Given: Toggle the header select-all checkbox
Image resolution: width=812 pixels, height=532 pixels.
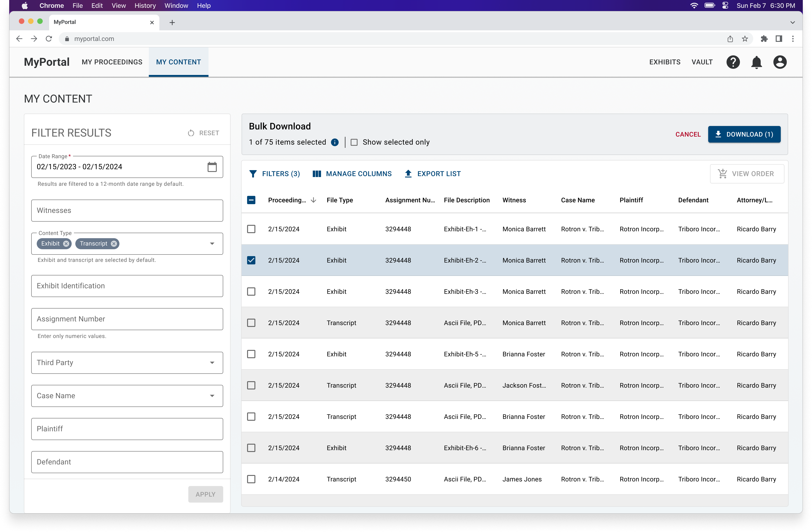Looking at the screenshot, I should (251, 200).
